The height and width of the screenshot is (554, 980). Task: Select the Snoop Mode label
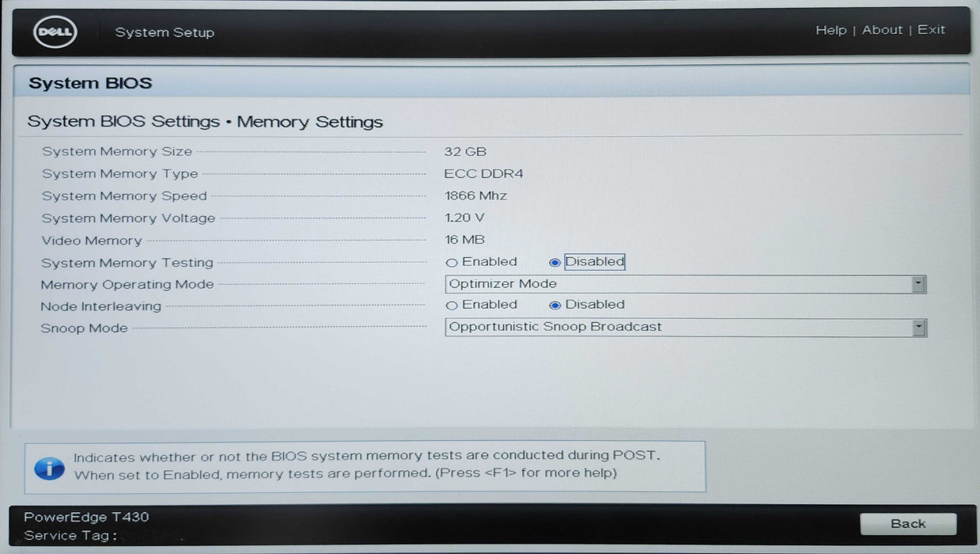pyautogui.click(x=84, y=328)
